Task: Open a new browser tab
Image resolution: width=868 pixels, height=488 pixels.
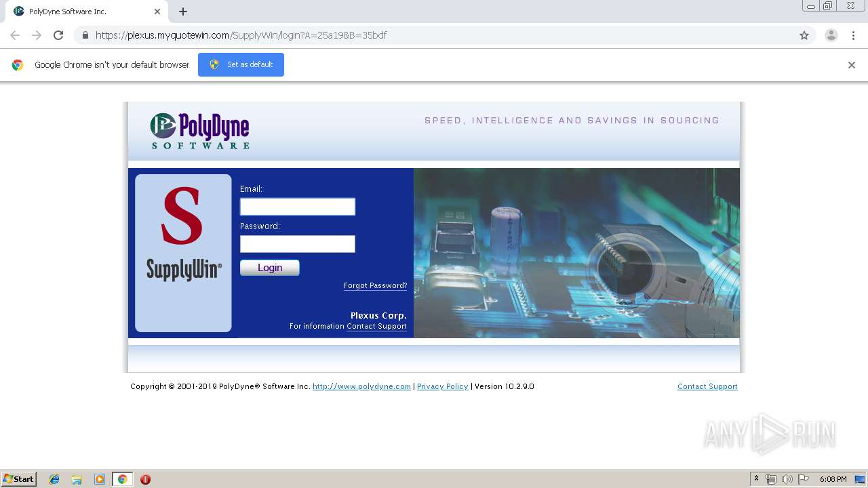Action: tap(183, 12)
